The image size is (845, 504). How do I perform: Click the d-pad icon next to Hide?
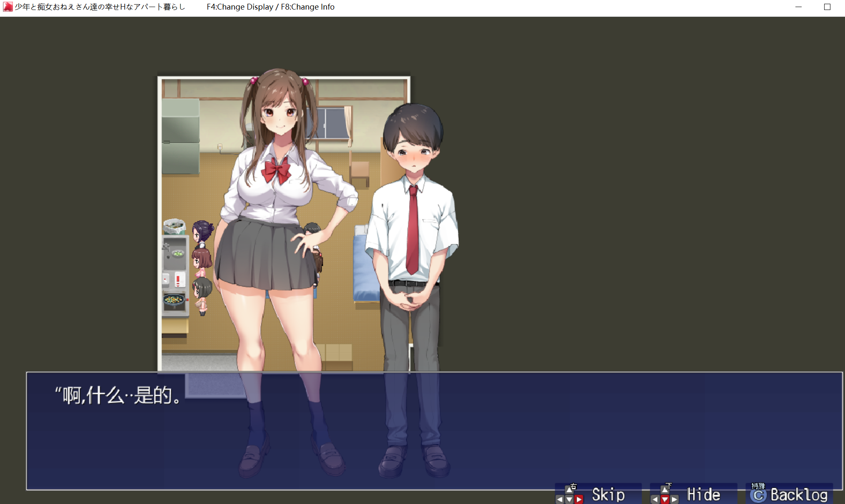665,494
